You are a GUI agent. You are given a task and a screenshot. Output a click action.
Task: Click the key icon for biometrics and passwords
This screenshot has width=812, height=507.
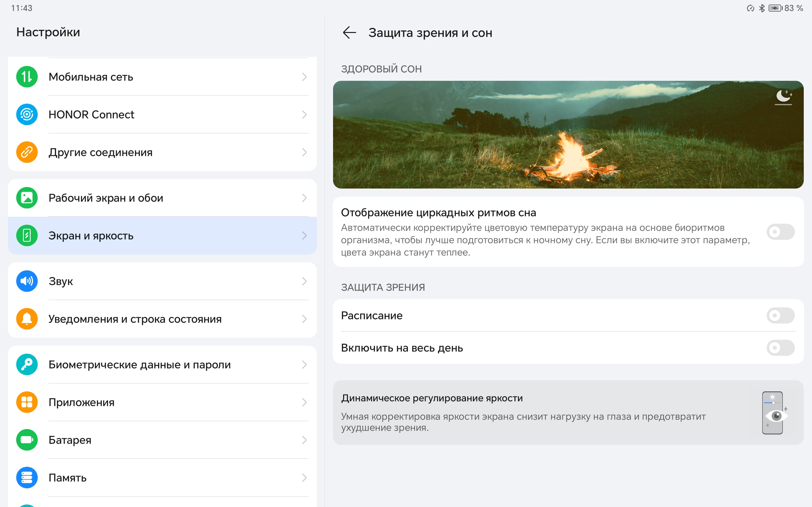point(27,364)
